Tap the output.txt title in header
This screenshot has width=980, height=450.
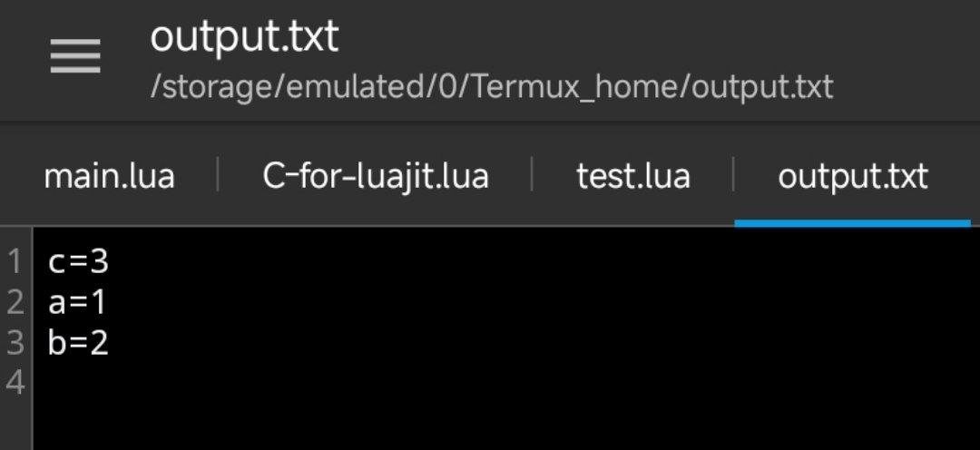(x=244, y=37)
